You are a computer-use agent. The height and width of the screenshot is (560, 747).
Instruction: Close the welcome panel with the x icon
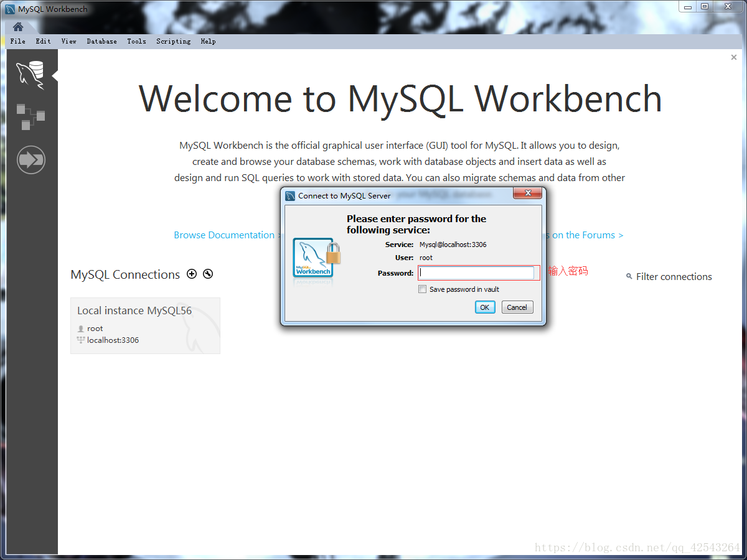(733, 57)
